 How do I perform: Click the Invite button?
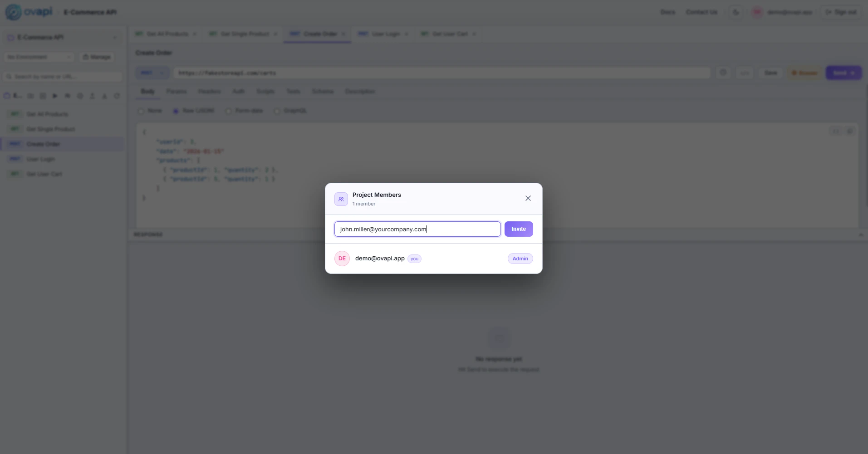point(518,229)
